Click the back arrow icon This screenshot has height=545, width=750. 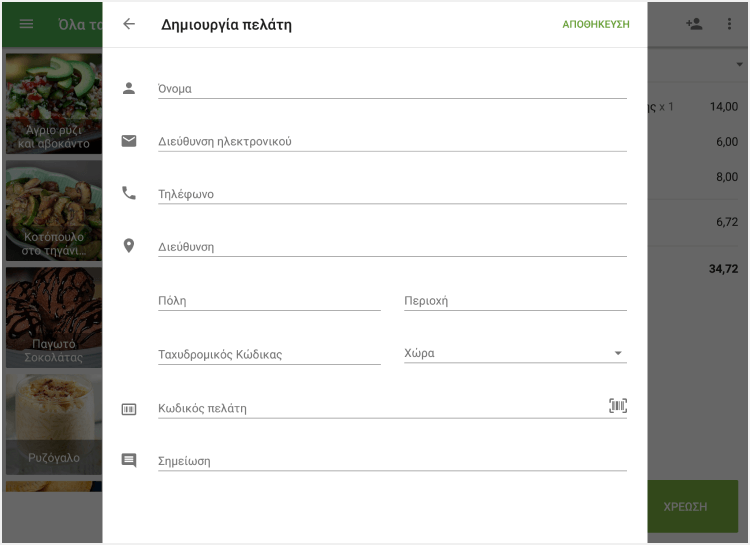pos(129,24)
